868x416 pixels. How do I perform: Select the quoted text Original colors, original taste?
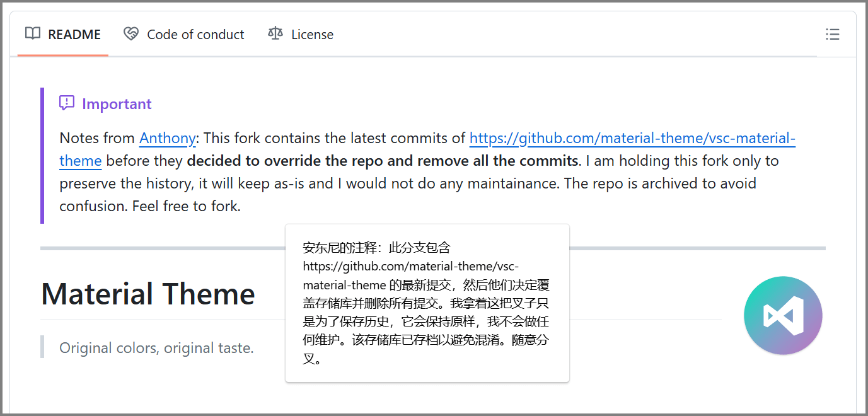click(x=155, y=347)
